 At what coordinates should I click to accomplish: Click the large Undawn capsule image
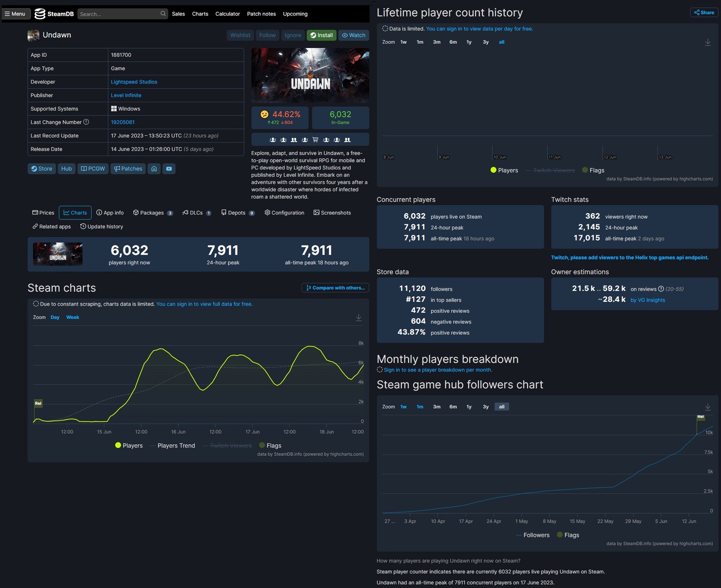[x=310, y=75]
